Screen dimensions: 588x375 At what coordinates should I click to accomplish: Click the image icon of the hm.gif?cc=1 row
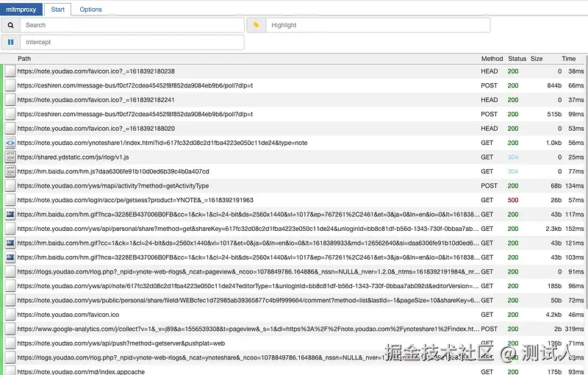(x=10, y=243)
